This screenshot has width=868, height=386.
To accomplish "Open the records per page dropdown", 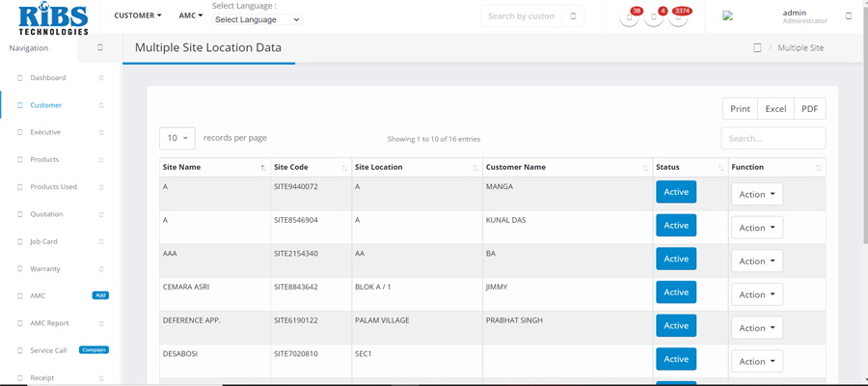I will coord(177,138).
